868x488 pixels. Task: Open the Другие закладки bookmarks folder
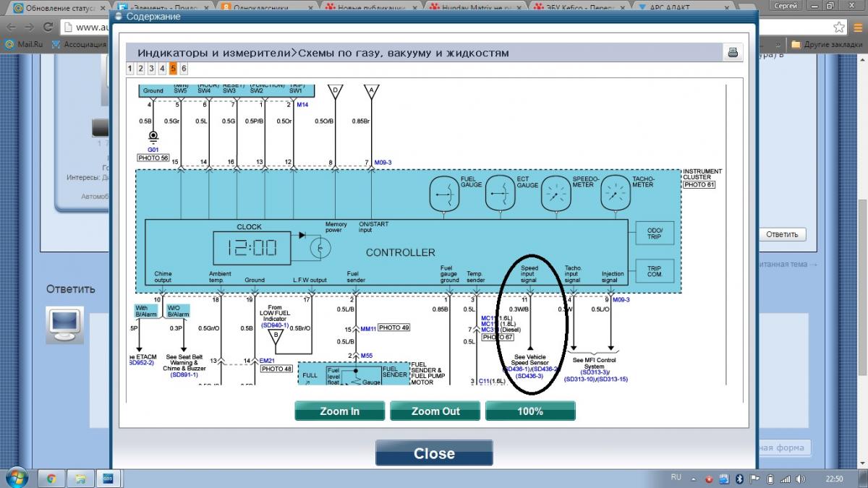pyautogui.click(x=826, y=44)
